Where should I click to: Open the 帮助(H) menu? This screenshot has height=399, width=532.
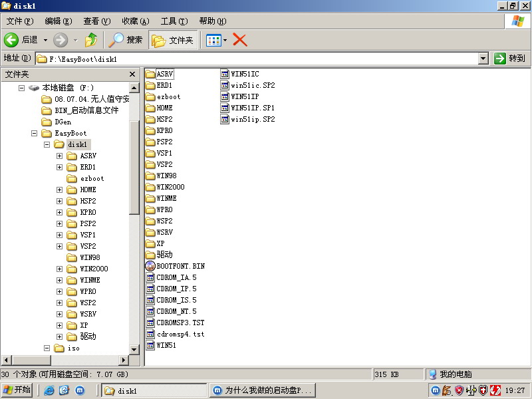coord(213,21)
